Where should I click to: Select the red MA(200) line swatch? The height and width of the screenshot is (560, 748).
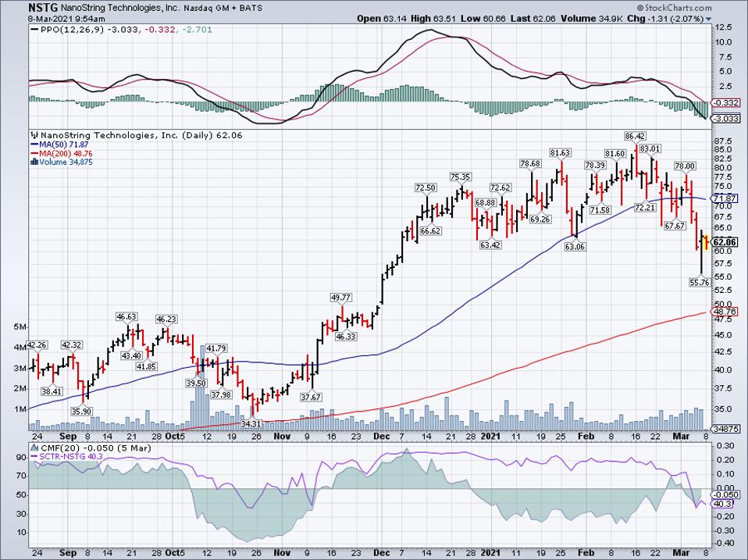coord(34,154)
